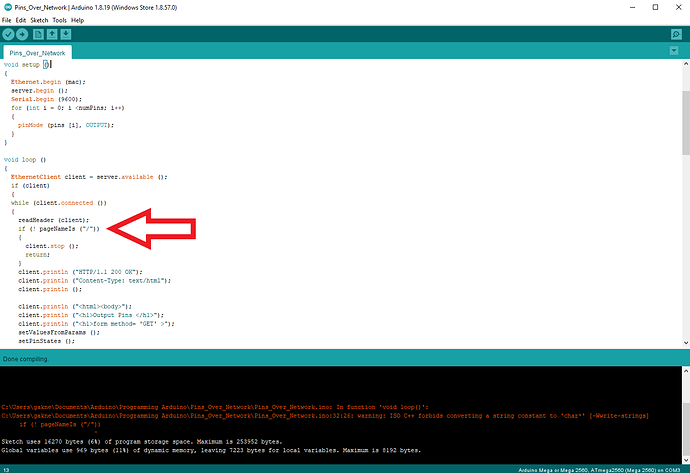The width and height of the screenshot is (690, 473).
Task: Click the console scrollbar thumb
Action: tap(686, 427)
